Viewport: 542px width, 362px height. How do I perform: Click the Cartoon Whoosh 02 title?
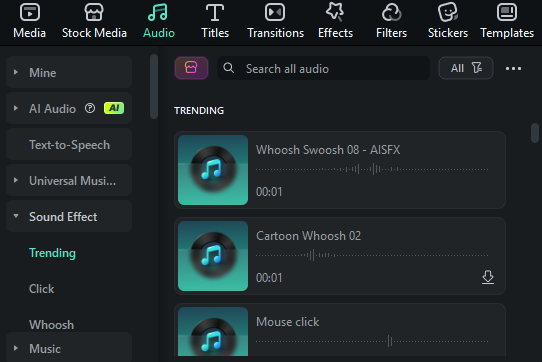(x=308, y=236)
